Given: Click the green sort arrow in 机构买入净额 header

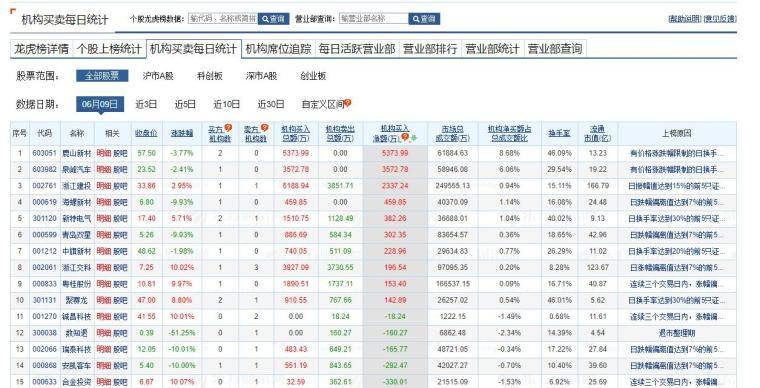Looking at the screenshot, I should pos(413,139).
